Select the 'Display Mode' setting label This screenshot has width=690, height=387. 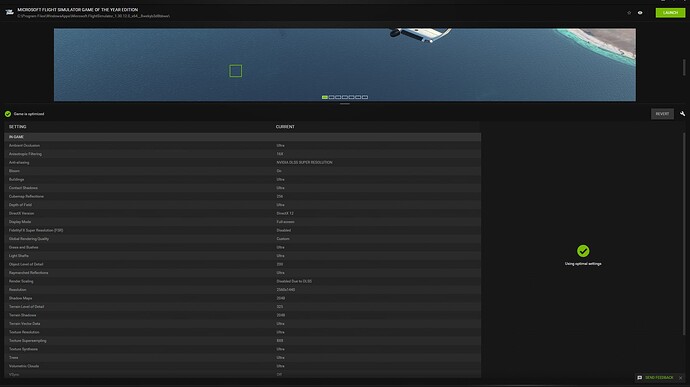click(20, 222)
